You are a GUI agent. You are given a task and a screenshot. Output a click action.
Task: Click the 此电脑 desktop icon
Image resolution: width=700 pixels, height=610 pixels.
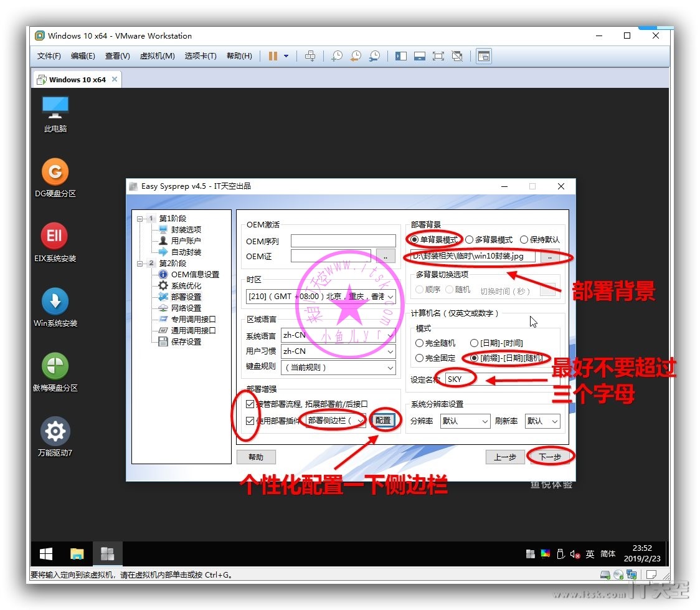[55, 114]
